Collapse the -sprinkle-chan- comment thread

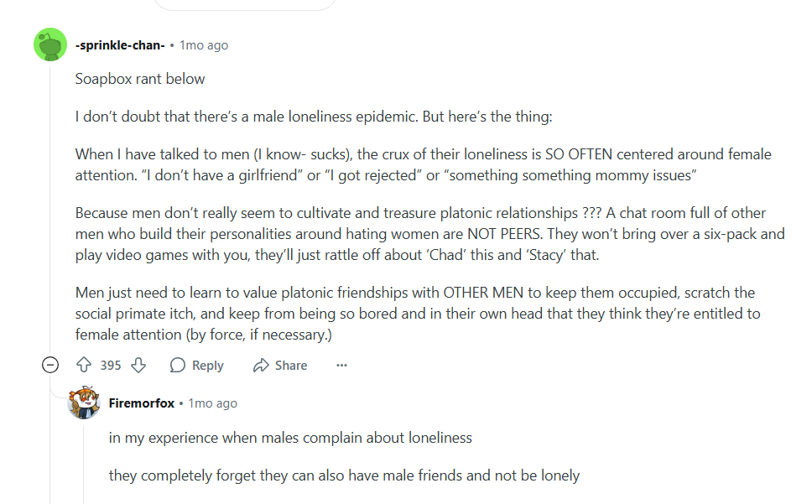pyautogui.click(x=50, y=366)
